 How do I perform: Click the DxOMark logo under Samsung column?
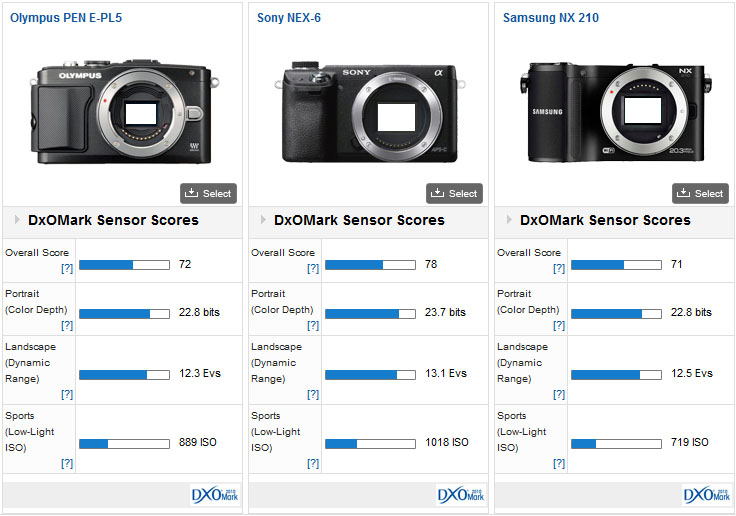click(x=707, y=495)
